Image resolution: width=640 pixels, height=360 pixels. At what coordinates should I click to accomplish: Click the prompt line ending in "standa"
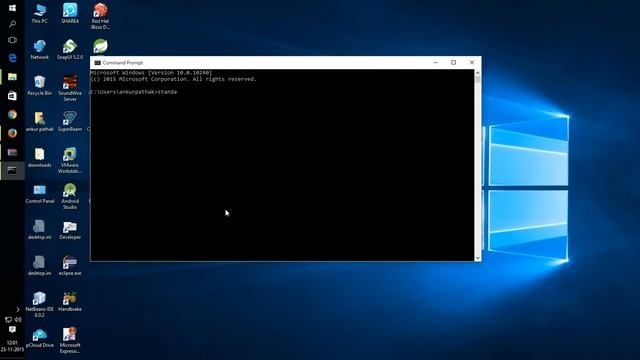click(133, 92)
